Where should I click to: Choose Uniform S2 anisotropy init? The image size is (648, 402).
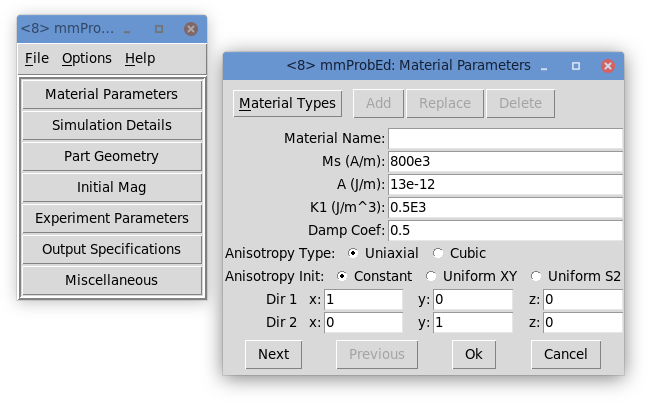537,276
